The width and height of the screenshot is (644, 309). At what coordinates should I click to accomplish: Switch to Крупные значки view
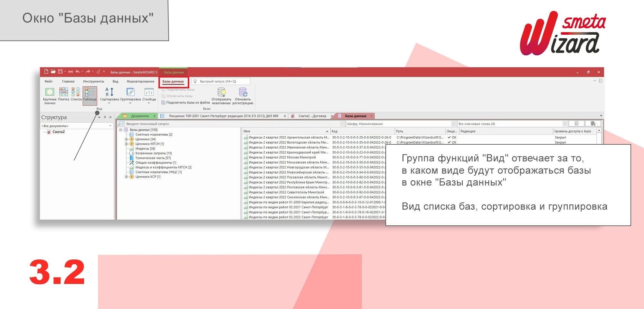(50, 96)
